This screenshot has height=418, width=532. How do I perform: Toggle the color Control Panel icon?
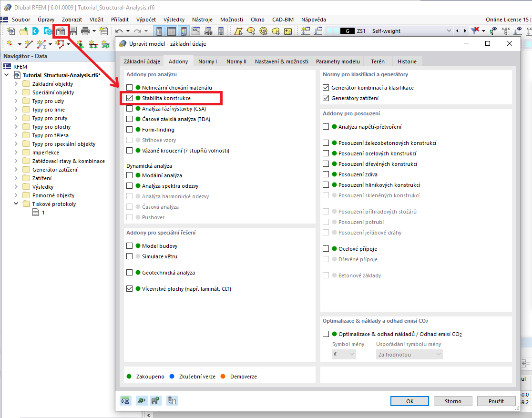pos(184,31)
